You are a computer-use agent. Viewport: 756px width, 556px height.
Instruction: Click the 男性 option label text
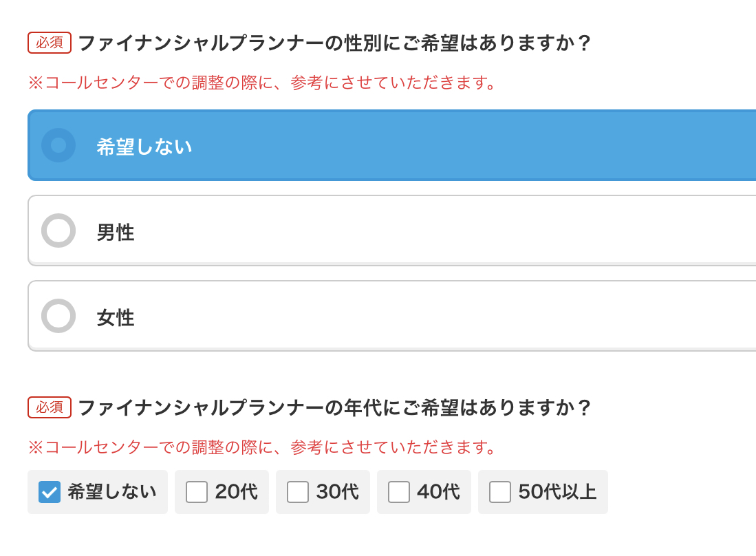[116, 233]
